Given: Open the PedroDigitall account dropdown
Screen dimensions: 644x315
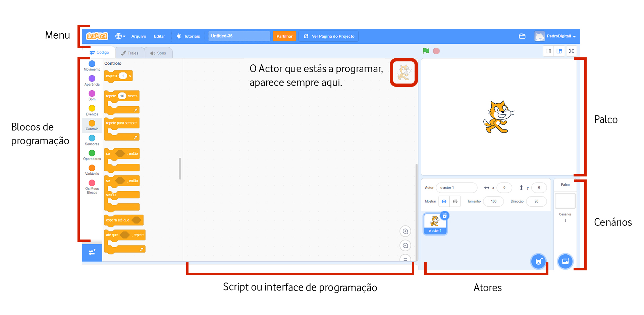Looking at the screenshot, I should pos(555,36).
